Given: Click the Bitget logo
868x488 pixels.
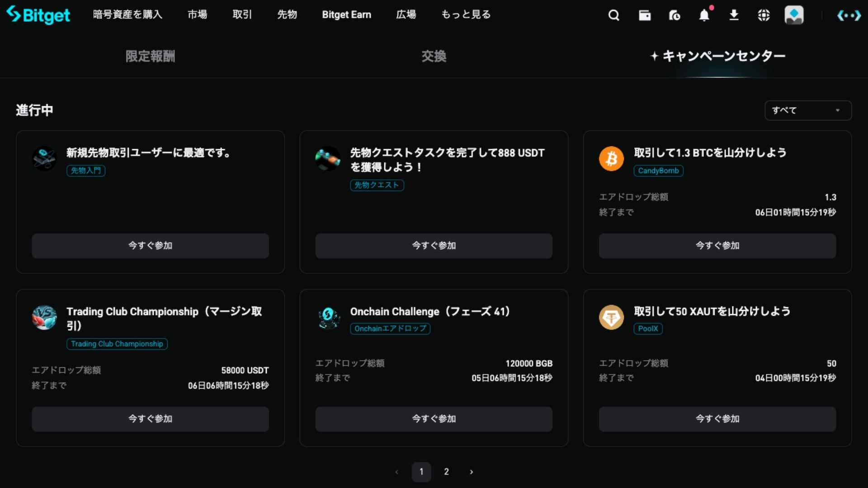Looking at the screenshot, I should 38,15.
